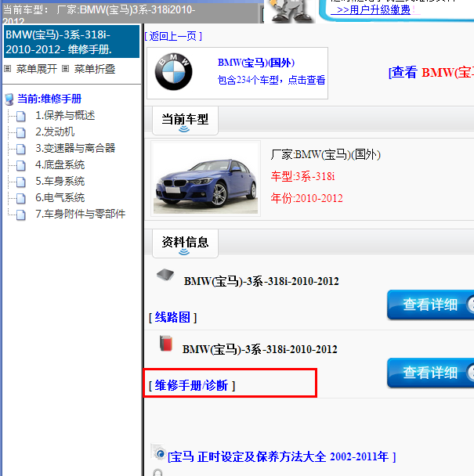The width and height of the screenshot is (474, 476).
Task: Click page icon next to 6.电气系统
Action: coord(20,198)
